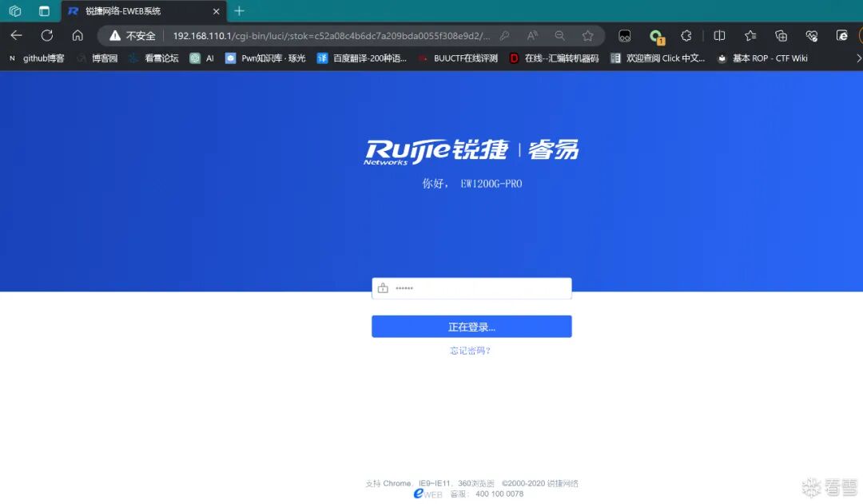Open the 基本 ROP - CTF Wiki bookmark

(762, 58)
